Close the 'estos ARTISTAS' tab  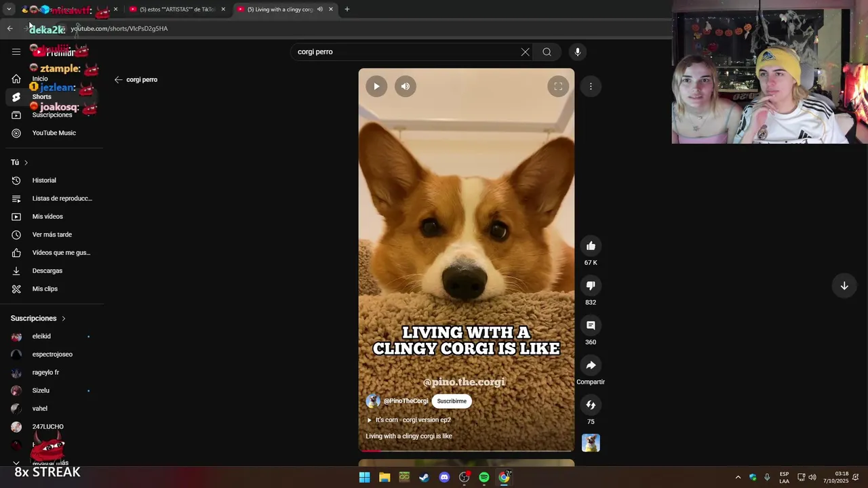click(223, 9)
